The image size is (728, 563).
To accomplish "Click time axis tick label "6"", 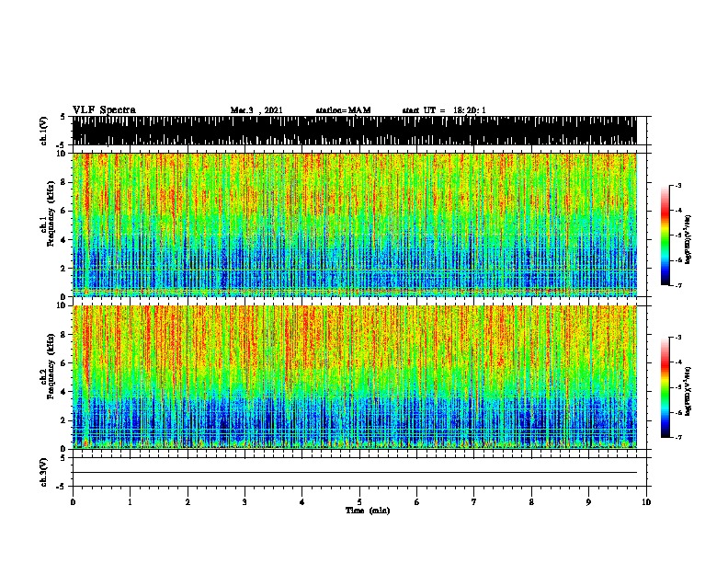I will coord(416,502).
